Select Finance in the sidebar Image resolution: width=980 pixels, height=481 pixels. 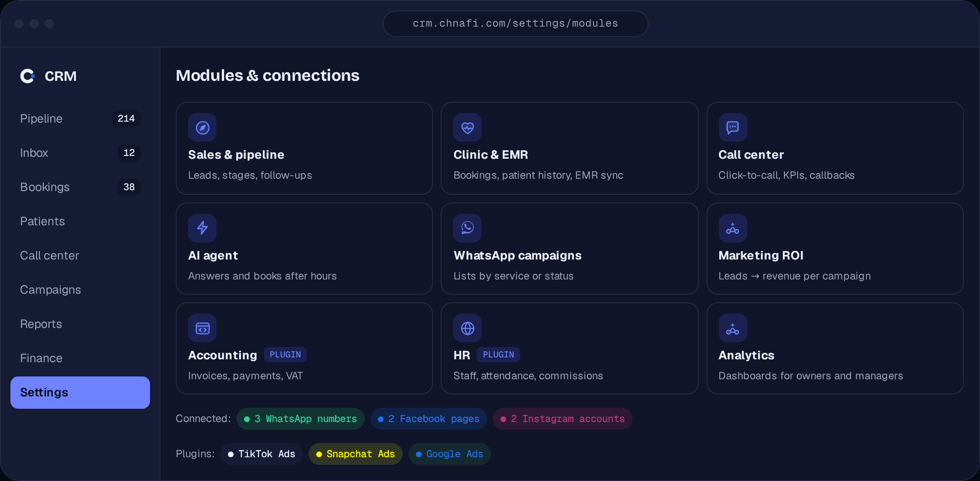coord(80,358)
